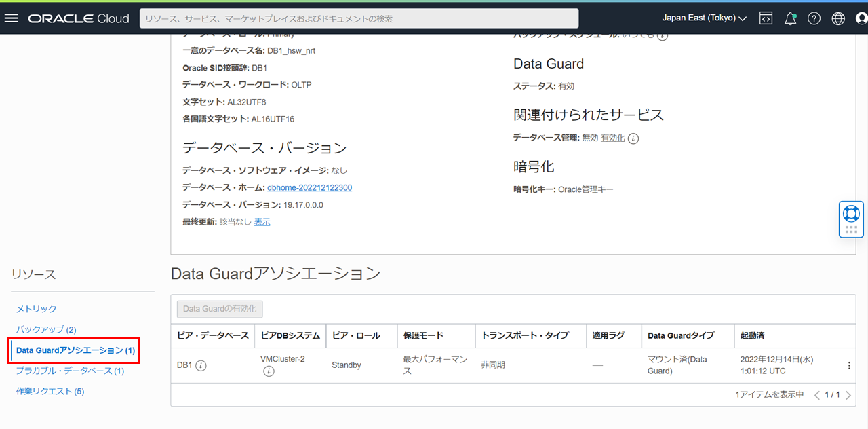The width and height of the screenshot is (868, 429).
Task: Open the notifications bell
Action: coord(790,18)
